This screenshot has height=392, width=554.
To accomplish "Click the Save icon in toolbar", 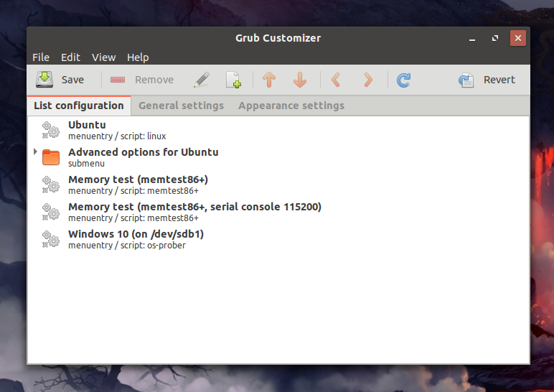I will click(x=45, y=80).
